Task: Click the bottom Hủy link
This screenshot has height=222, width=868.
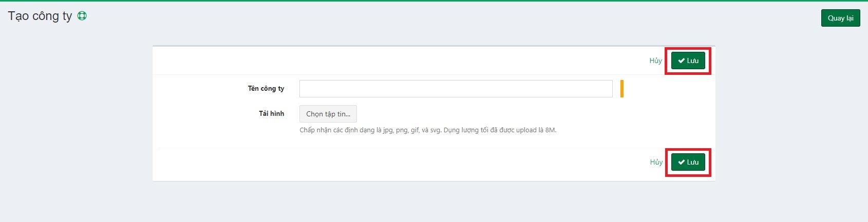Action: click(656, 162)
